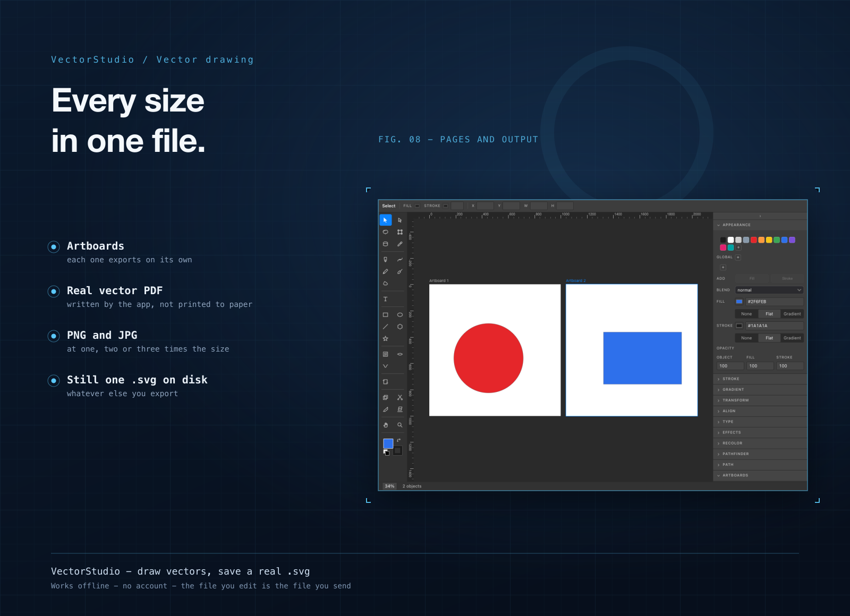Click the Artboard 2 label
Screen dimensions: 850x616
[576, 281]
